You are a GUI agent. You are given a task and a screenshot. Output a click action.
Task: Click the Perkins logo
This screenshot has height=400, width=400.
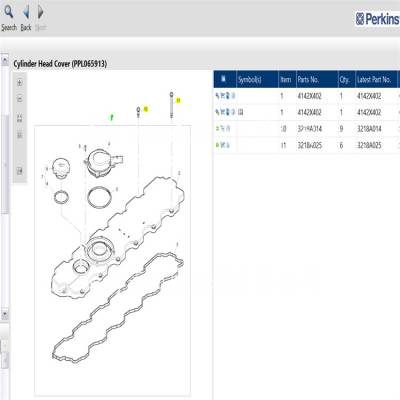coord(377,19)
